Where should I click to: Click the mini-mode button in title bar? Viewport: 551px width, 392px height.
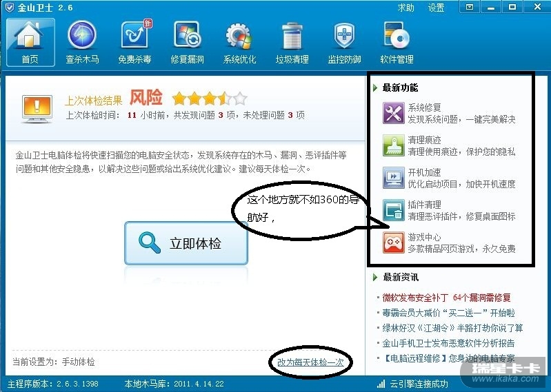click(x=470, y=7)
